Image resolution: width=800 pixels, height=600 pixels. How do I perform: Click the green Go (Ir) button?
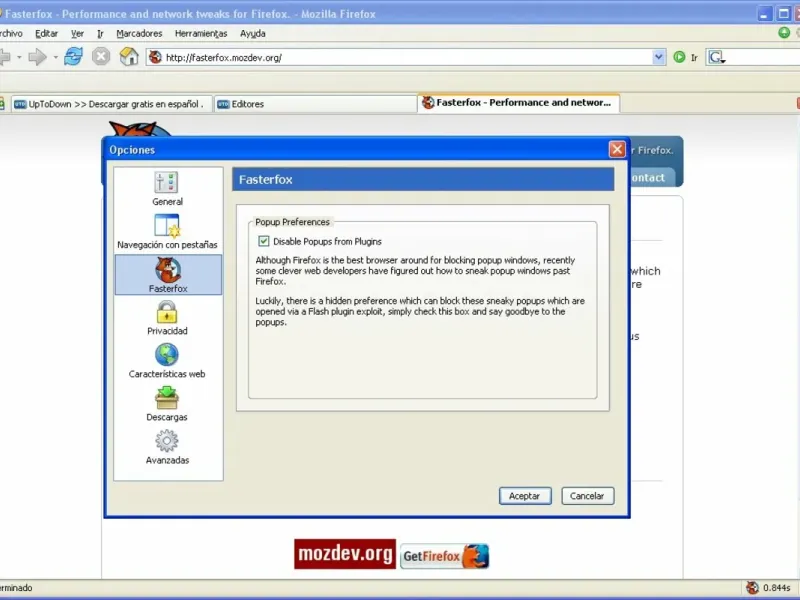(x=679, y=57)
